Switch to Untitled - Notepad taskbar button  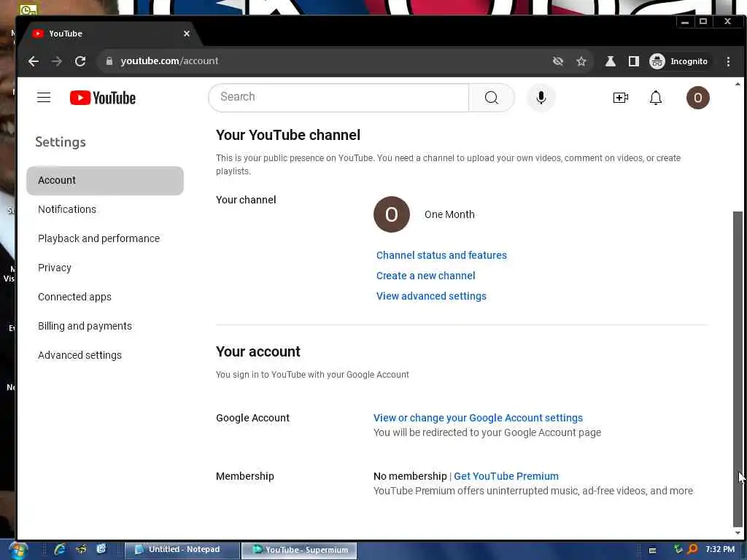coord(182,550)
